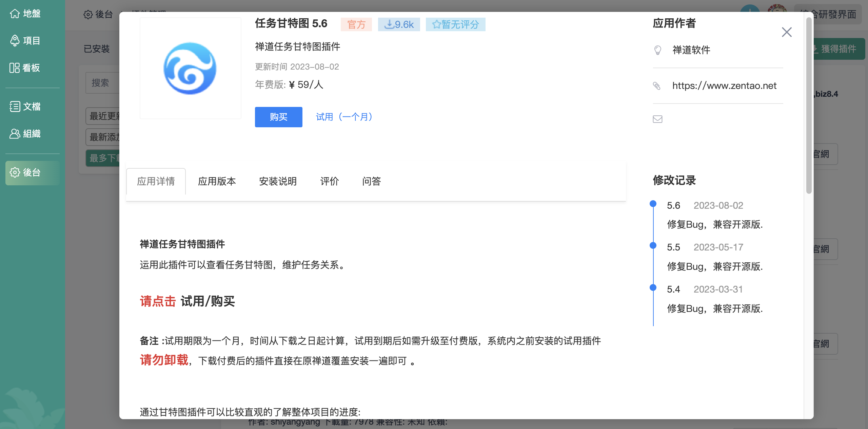Click the download count 9.6k badge
The width and height of the screenshot is (868, 429).
coord(399,24)
